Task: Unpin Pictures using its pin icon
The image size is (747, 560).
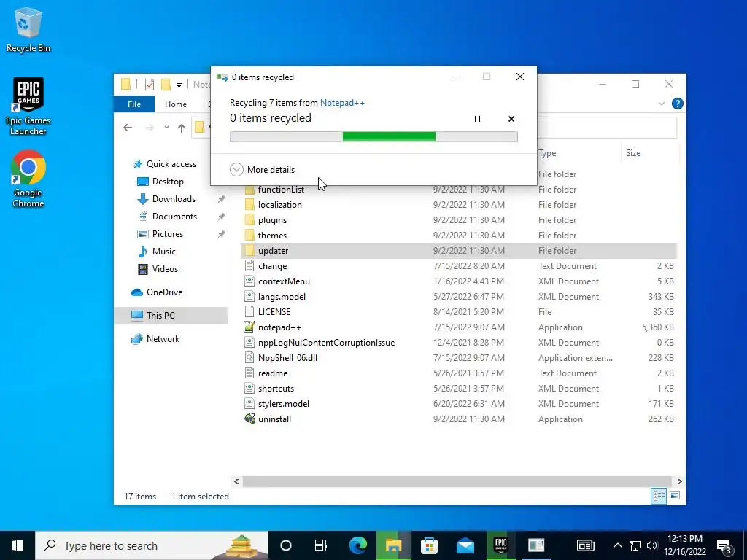Action: pos(221,234)
